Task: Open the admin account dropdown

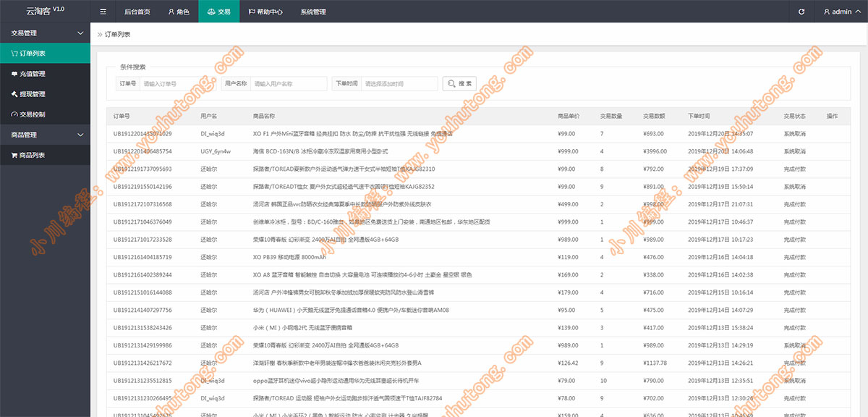Action: click(x=842, y=12)
